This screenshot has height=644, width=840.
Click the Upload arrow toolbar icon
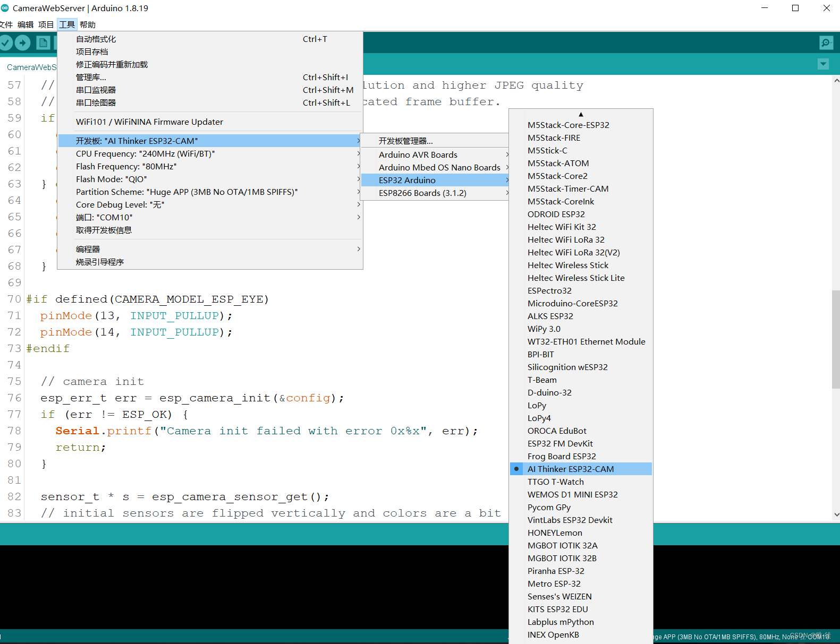pyautogui.click(x=22, y=43)
